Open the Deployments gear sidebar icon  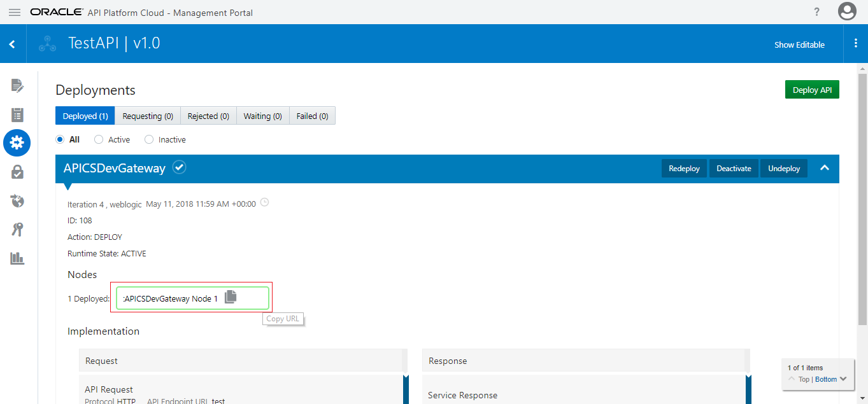pos(17,143)
